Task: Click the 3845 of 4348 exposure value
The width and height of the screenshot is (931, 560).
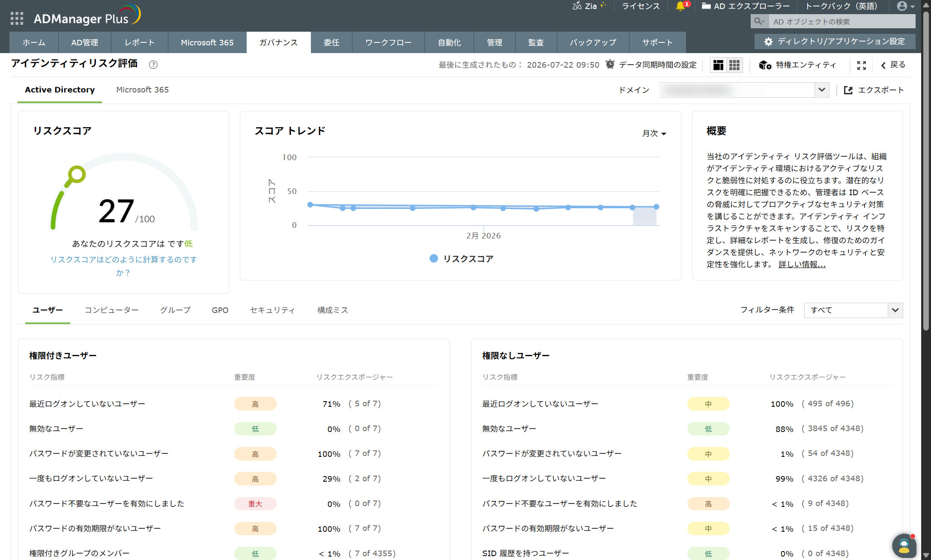Action: click(x=833, y=429)
